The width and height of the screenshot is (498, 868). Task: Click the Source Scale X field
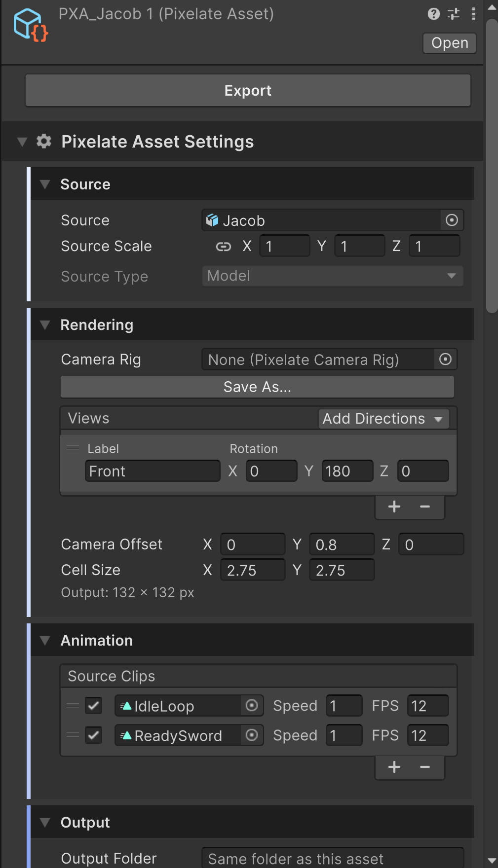pyautogui.click(x=285, y=246)
